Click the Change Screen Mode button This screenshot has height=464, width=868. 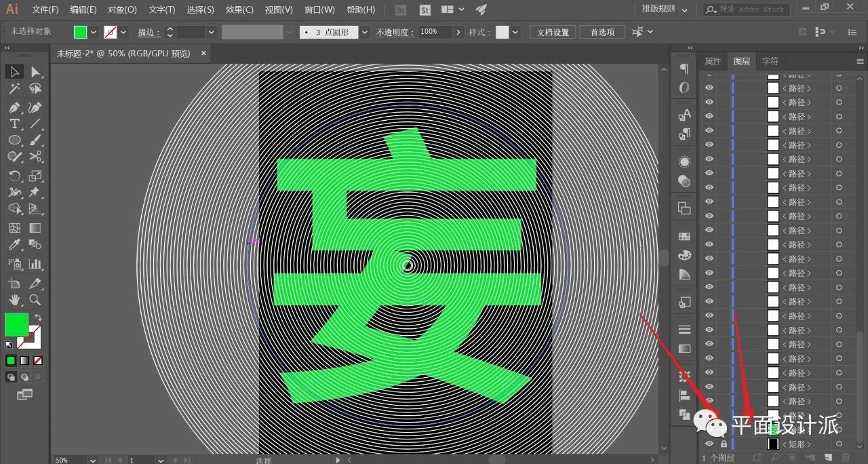[x=24, y=394]
